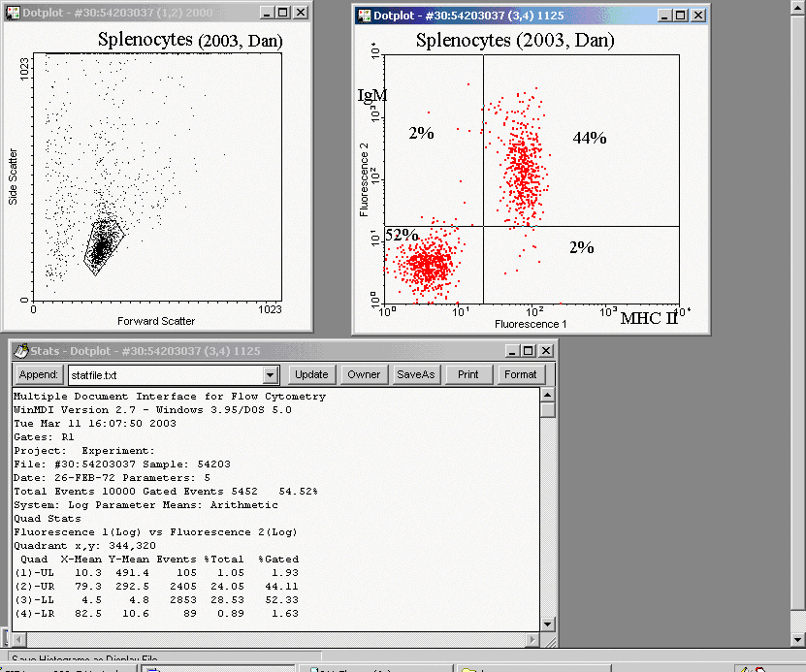Open the Format options button
The height and width of the screenshot is (672, 806).
coord(520,374)
